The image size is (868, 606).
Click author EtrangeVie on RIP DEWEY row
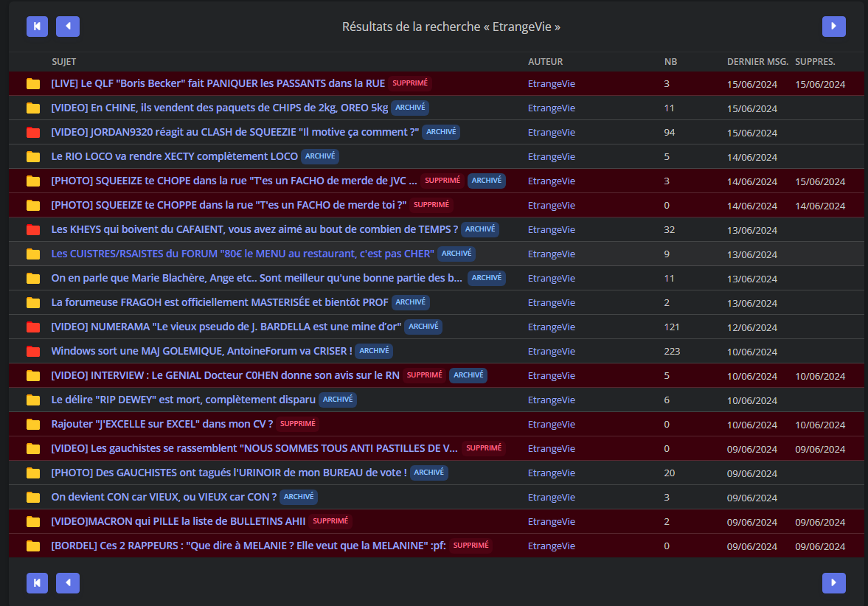[552, 400]
